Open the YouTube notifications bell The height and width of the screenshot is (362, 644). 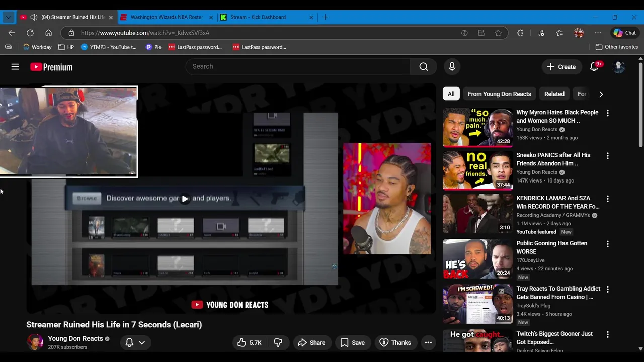[x=594, y=67]
